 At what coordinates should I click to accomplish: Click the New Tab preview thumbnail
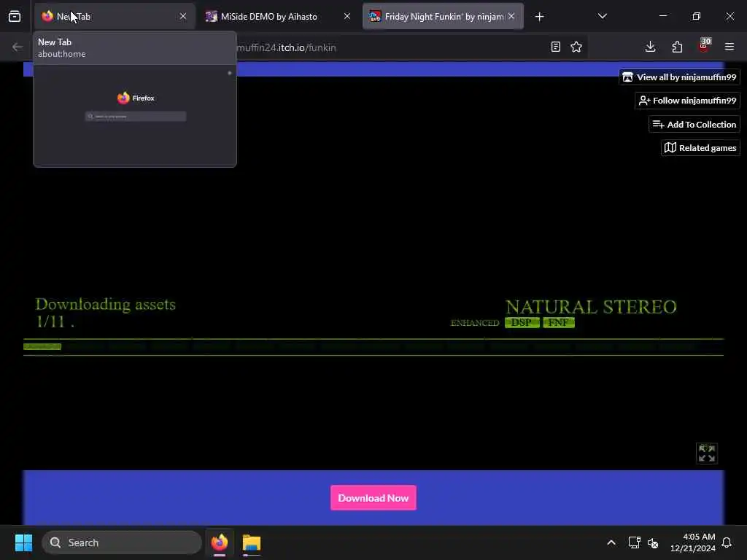(135, 116)
